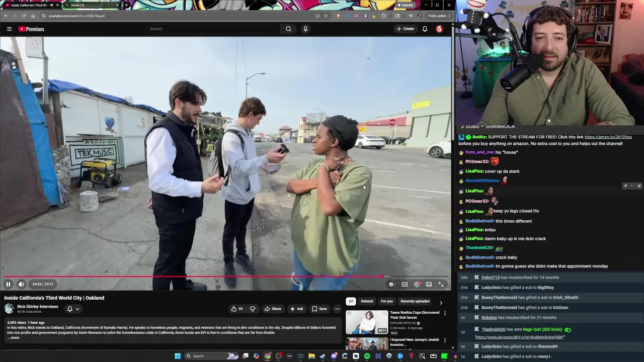Start voice search with the microphone
The image size is (644, 362).
[x=305, y=29]
